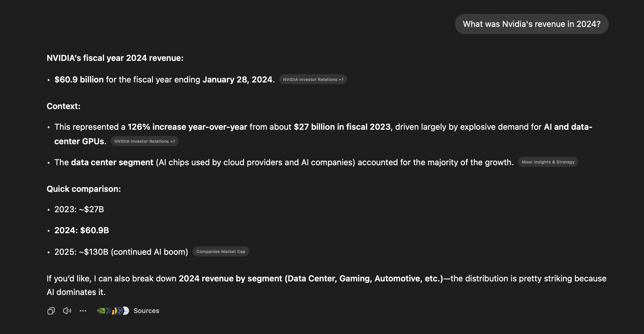Click the "Quick comparison:" heading
The image size is (644, 334).
84,189
